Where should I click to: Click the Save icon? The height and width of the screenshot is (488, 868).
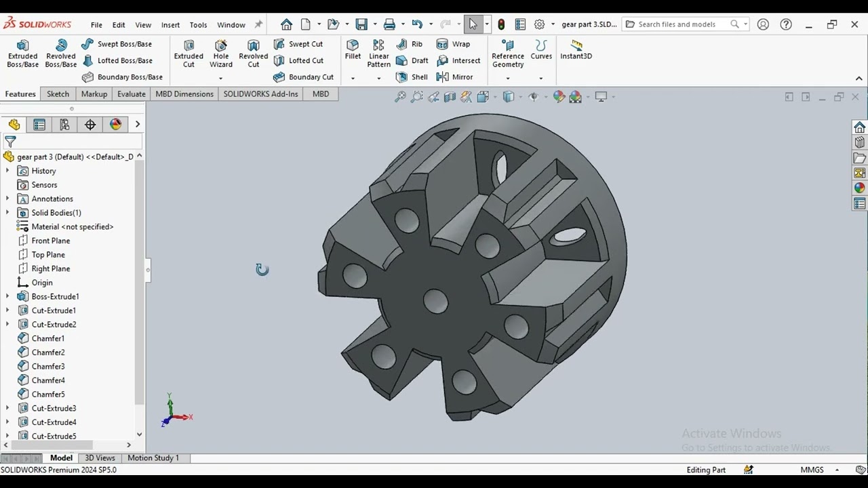tap(361, 24)
